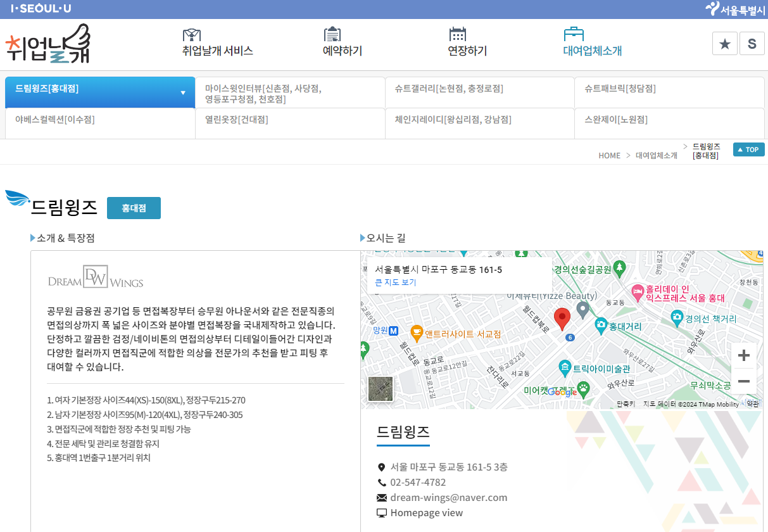Click line 홍대역 1번출구 1분거리 위치
The height and width of the screenshot is (532, 768).
pos(99,458)
